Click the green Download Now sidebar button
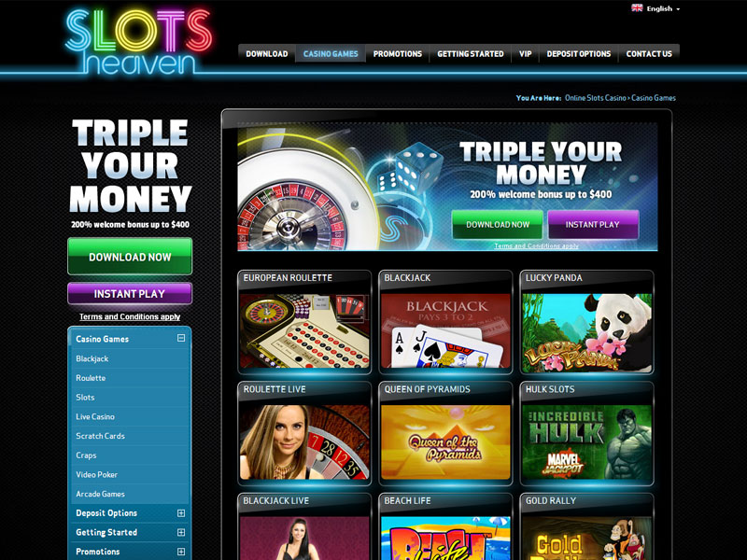The width and height of the screenshot is (747, 560). (130, 257)
